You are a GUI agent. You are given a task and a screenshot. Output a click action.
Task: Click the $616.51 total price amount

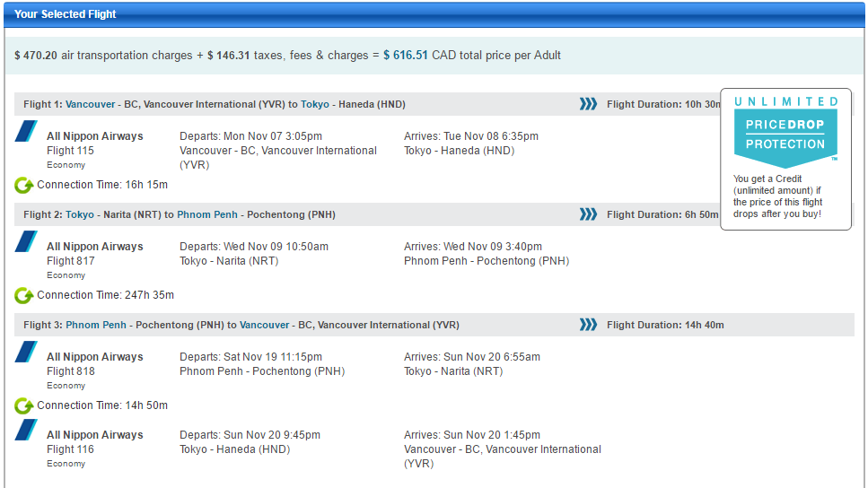[x=405, y=56]
